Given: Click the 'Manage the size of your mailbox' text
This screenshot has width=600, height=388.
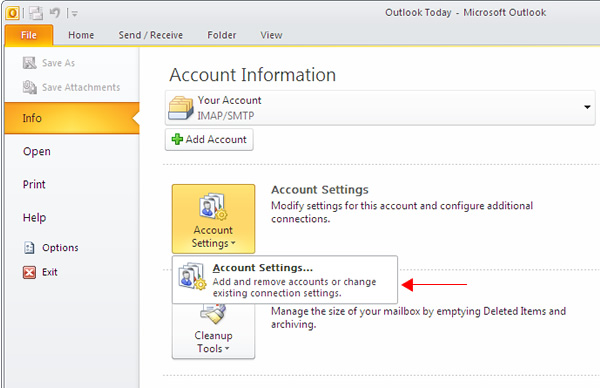Looking at the screenshot, I should coord(418,318).
